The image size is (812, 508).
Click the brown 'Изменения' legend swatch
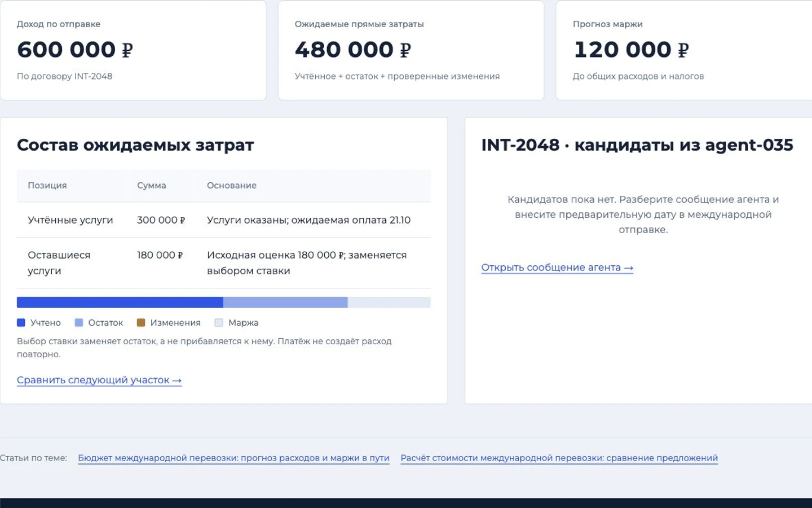(x=141, y=323)
